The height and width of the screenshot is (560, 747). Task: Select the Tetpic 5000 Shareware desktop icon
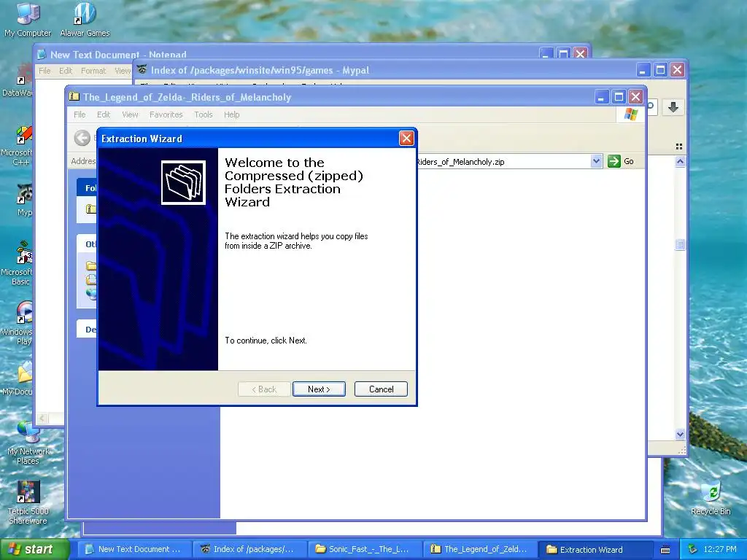[28, 502]
